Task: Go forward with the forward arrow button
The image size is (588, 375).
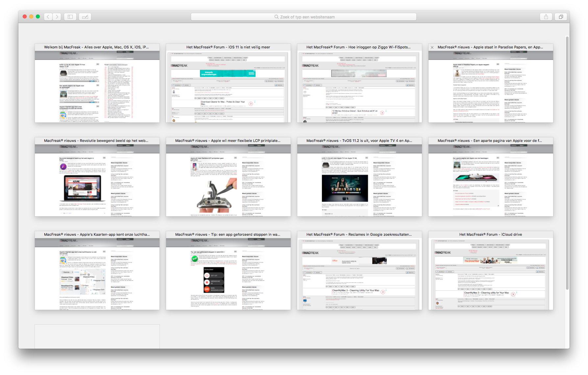Action: [57, 17]
